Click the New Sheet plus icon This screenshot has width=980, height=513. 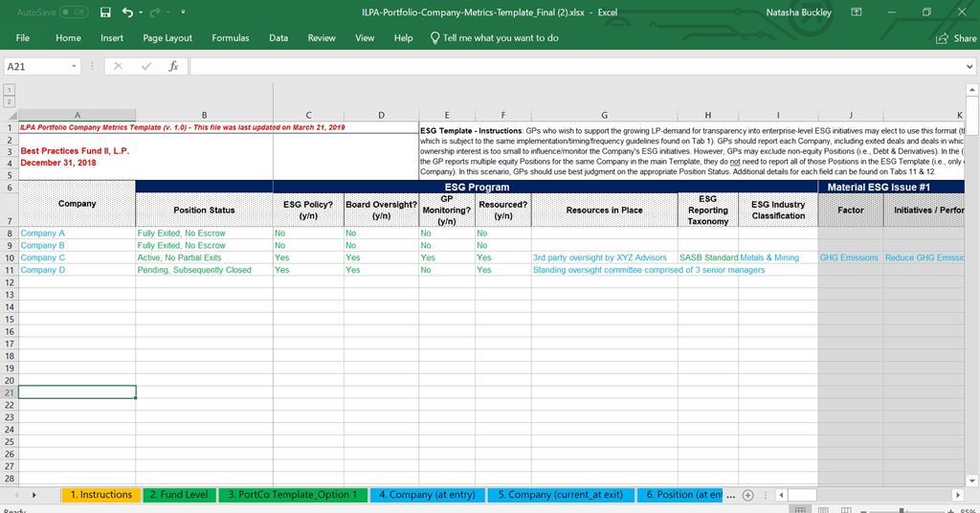[747, 495]
